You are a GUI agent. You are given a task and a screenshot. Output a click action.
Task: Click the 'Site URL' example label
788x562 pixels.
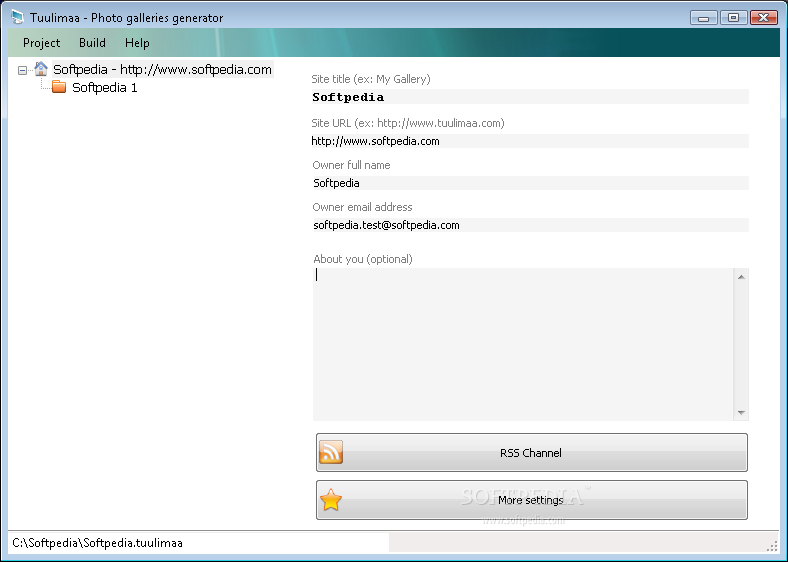[x=408, y=123]
